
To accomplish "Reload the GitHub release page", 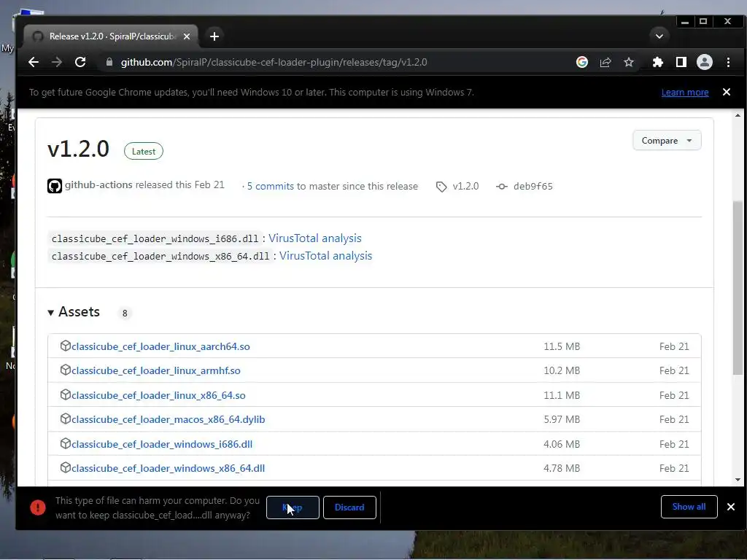I will click(x=80, y=62).
